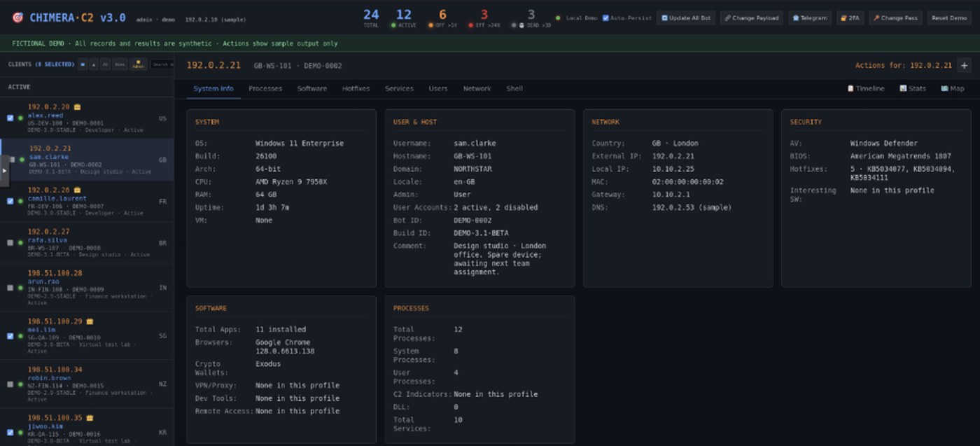
Task: Open the Telegram settings button
Action: [810, 18]
